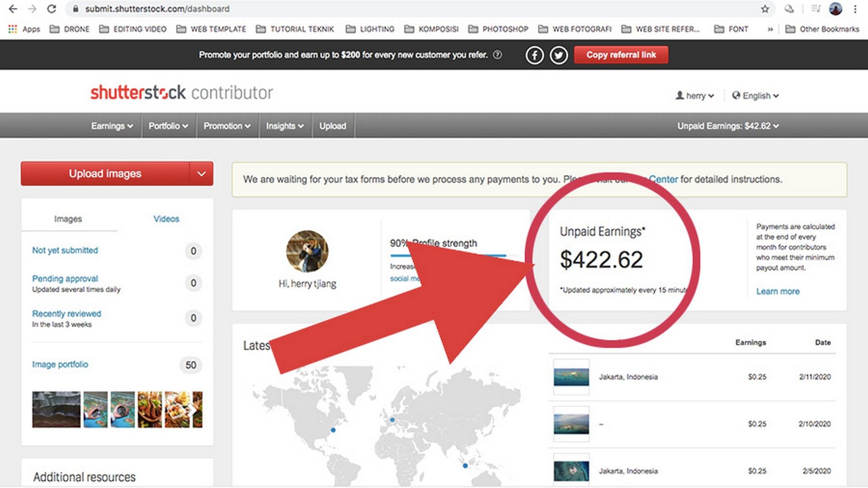Viewport: 868px width, 488px height.
Task: Click the browser forward arrow
Action: tap(32, 9)
